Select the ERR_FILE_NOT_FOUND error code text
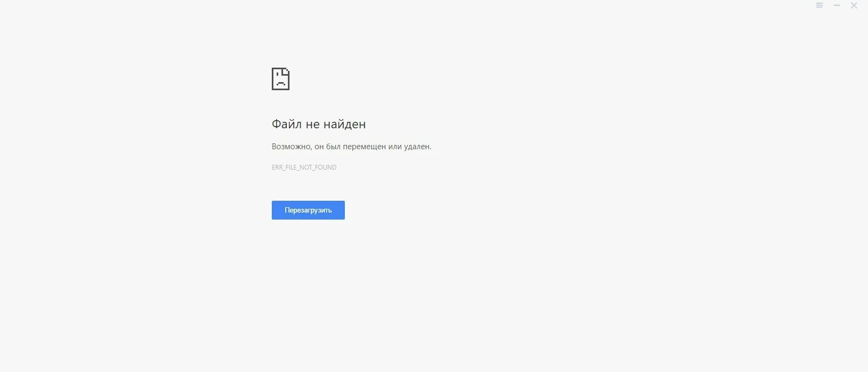 click(x=304, y=167)
